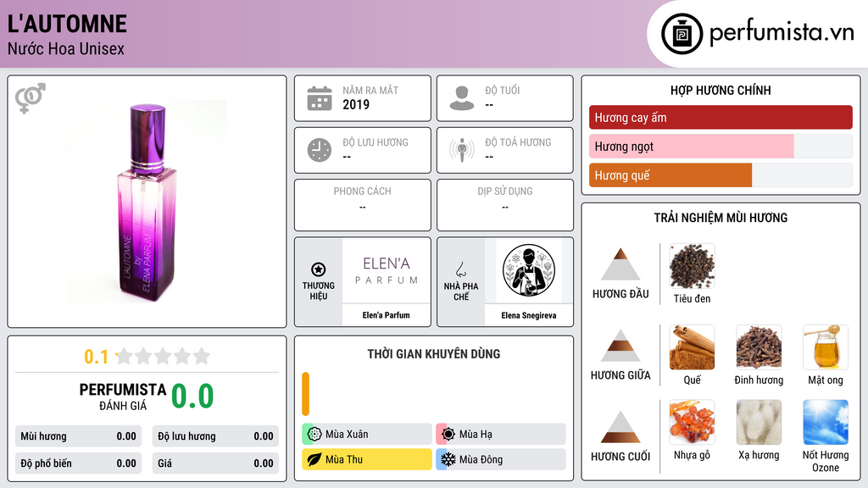
Task: Click the leaf icon for Mùa Thu
Action: tap(314, 459)
